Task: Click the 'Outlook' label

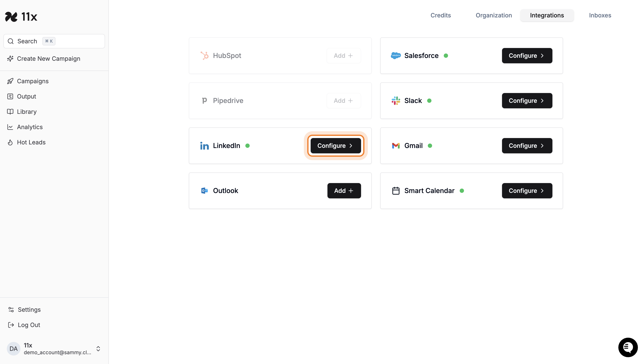Action: 226,191
